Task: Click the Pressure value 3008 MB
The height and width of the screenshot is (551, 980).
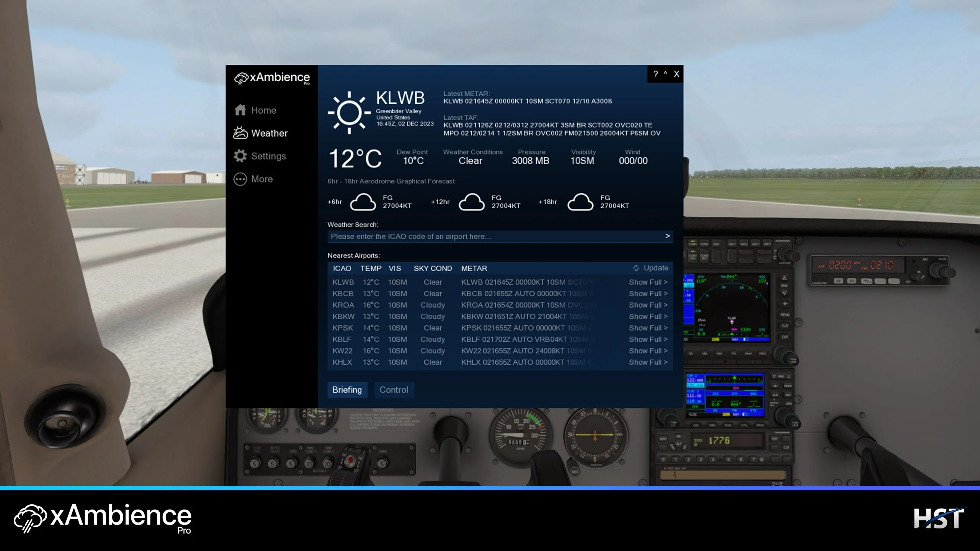Action: [531, 161]
